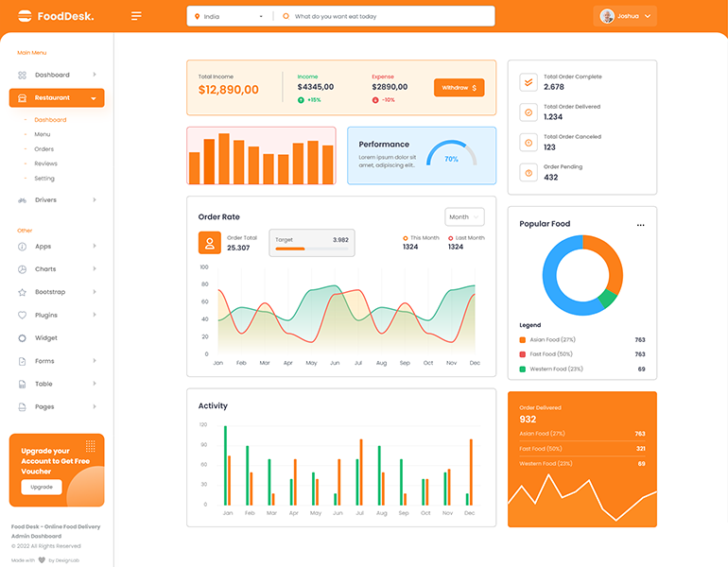Click the Total Order Complete icon
Screen dimensions: 728x567
pos(529,82)
